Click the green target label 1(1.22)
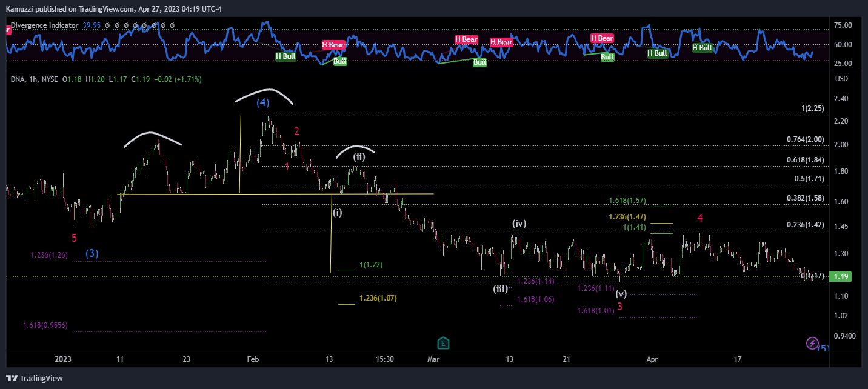The height and width of the screenshot is (389, 868). (371, 265)
